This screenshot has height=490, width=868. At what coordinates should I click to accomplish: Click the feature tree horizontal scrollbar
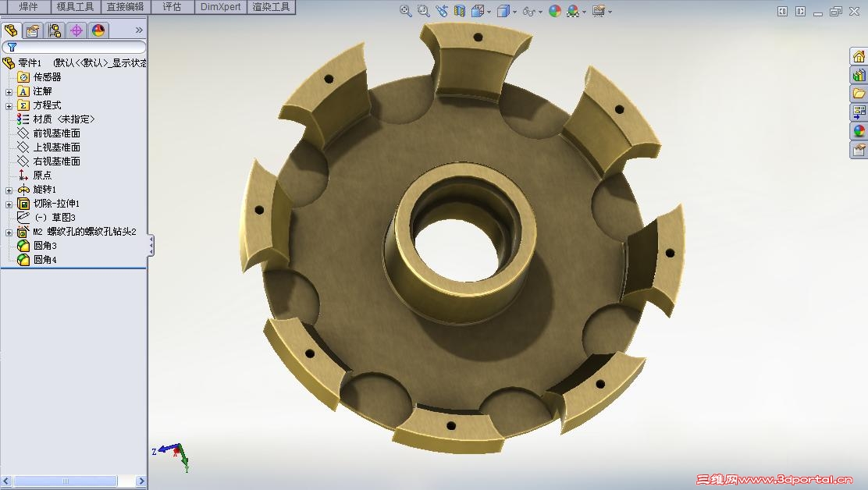[66, 481]
